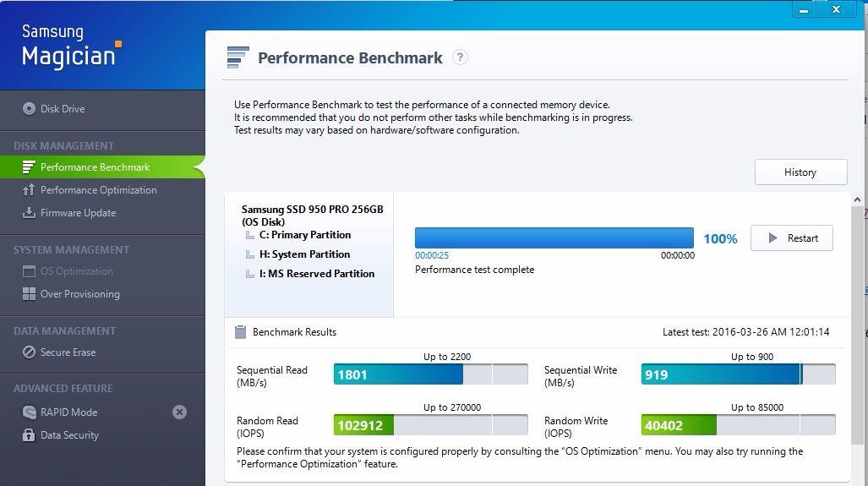Screen dimensions: 868x486
Task: Click the RAPID Mode icon
Action: click(x=29, y=412)
